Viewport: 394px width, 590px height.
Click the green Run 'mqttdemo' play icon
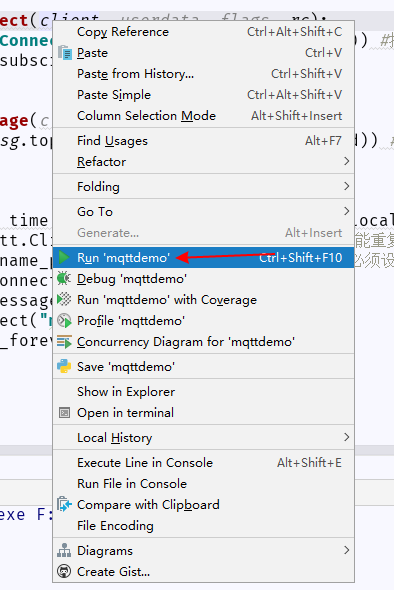[x=64, y=257]
